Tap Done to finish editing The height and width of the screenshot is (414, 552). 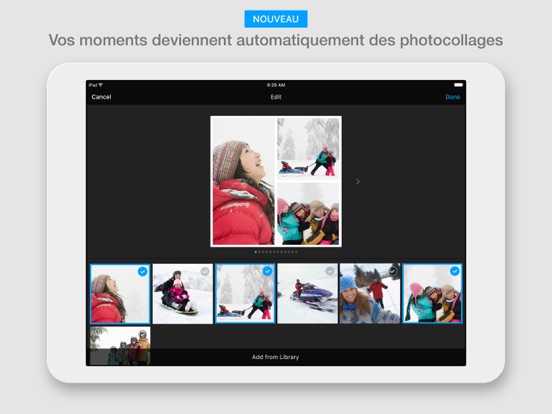[452, 97]
